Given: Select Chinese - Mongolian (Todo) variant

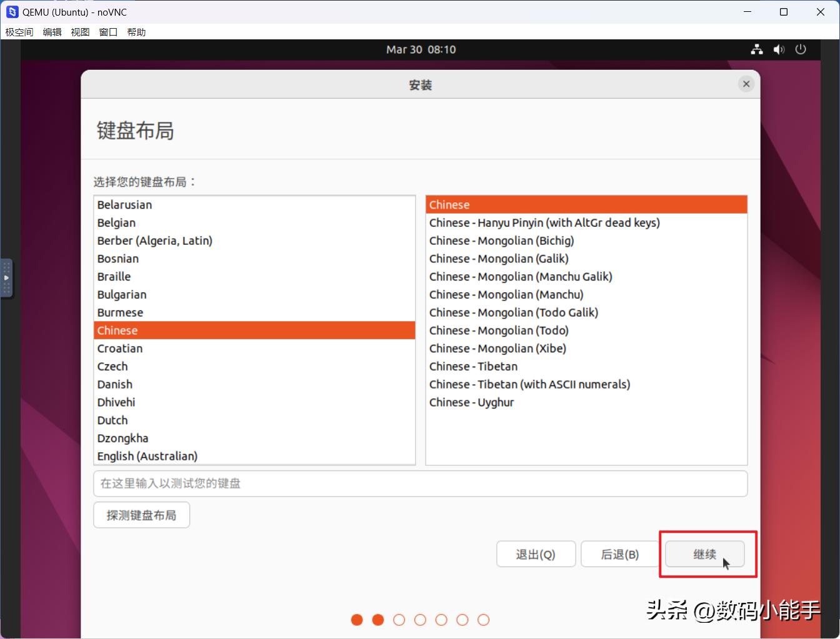Looking at the screenshot, I should (x=587, y=330).
